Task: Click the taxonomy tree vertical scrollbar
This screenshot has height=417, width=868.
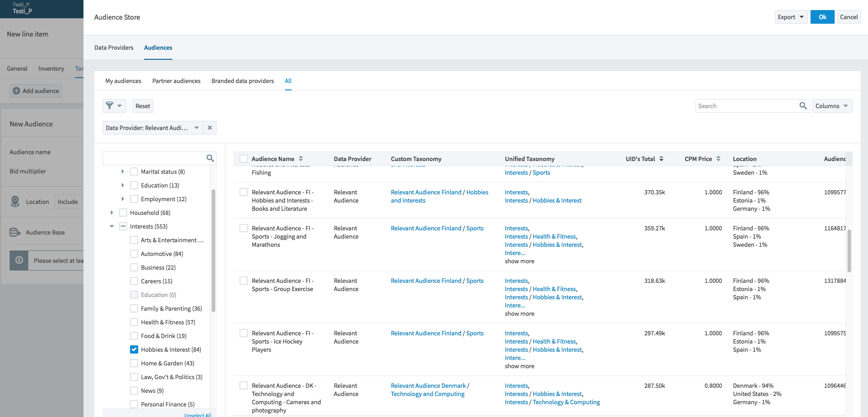Action: (213, 250)
